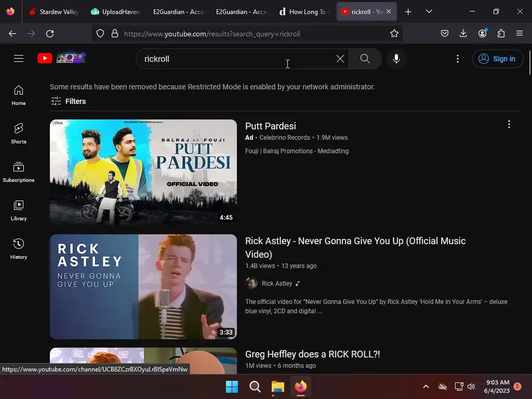The height and width of the screenshot is (399, 532).
Task: Open options menu for Putt Pardesi ad
Action: (x=509, y=124)
